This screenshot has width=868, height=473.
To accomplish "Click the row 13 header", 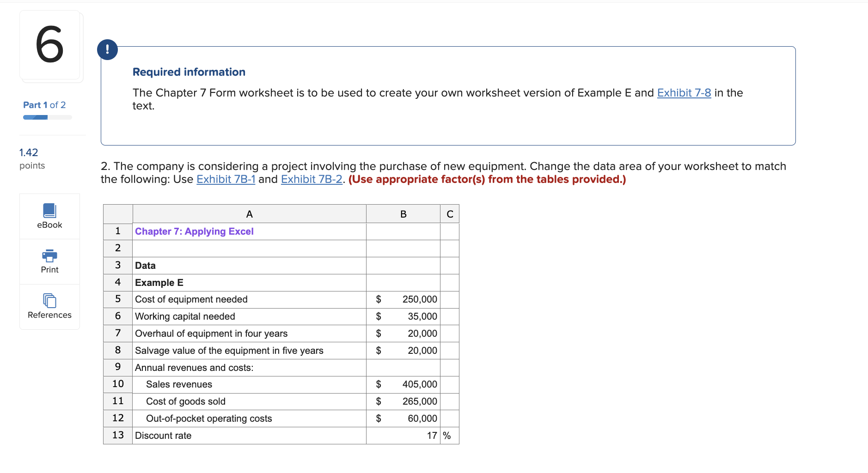I will (x=117, y=435).
